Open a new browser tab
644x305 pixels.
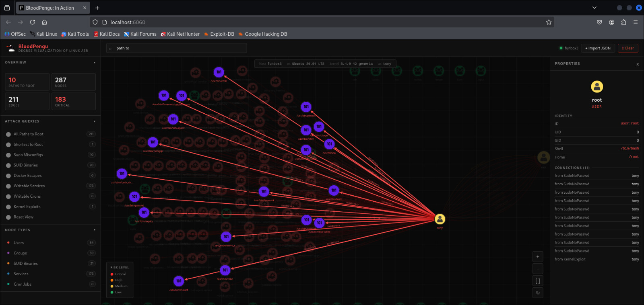click(97, 8)
